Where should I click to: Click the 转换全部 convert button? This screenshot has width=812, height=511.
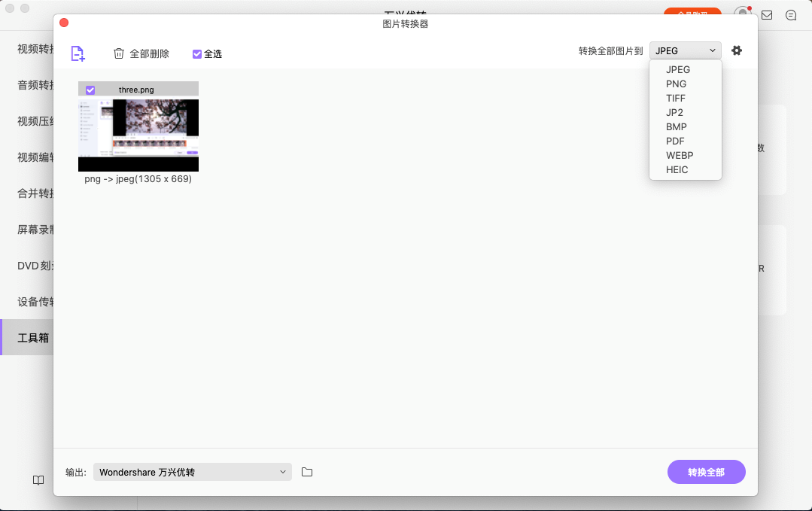(x=706, y=472)
